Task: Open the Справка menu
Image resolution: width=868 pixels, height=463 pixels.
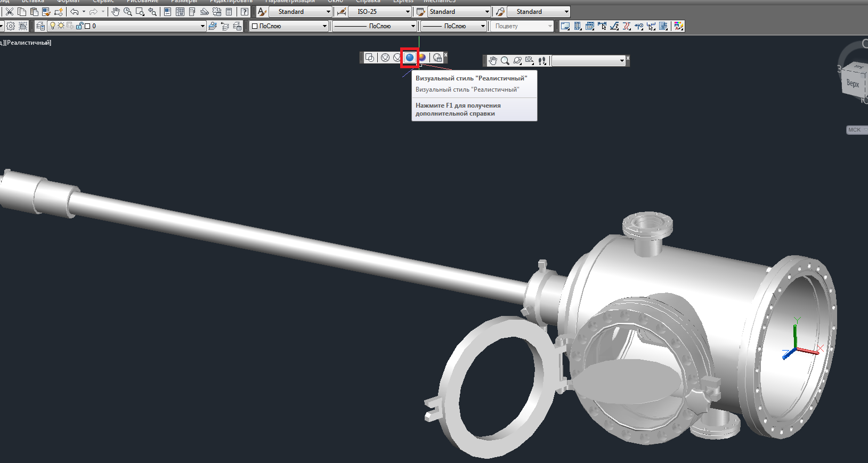Action: point(368,2)
